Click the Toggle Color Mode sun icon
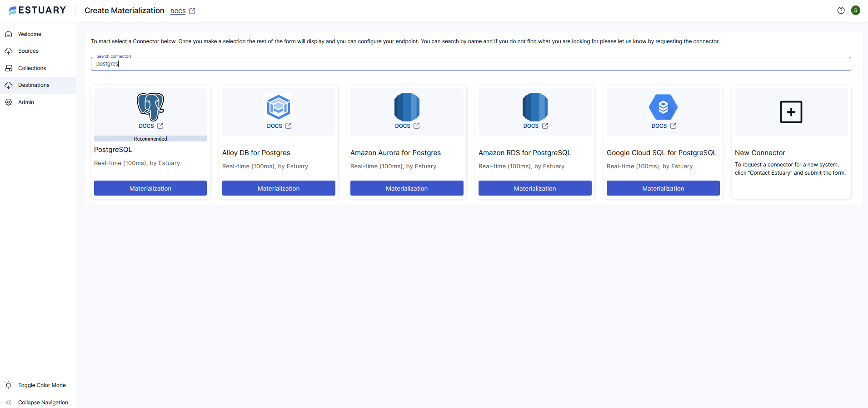 (x=9, y=385)
